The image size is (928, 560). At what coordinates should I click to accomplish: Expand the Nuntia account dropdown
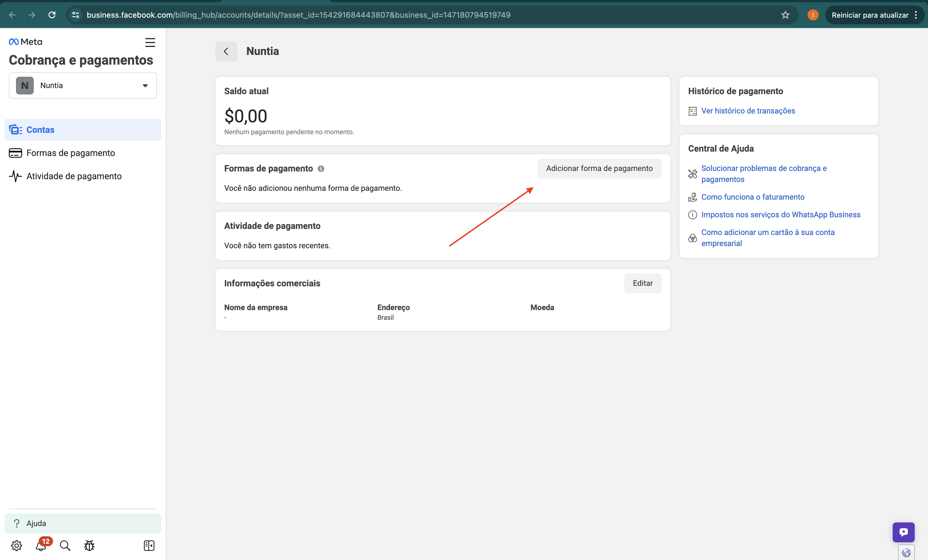coord(83,86)
